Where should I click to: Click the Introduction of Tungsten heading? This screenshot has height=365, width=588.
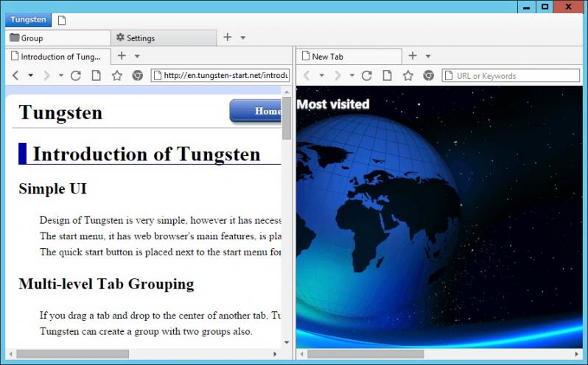point(147,155)
